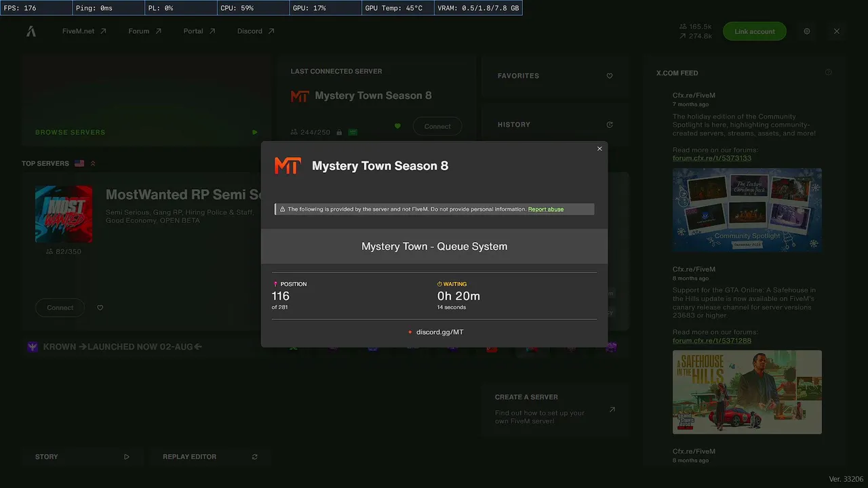Click the lock icon beside 244/250
The height and width of the screenshot is (488, 868).
[x=339, y=133]
